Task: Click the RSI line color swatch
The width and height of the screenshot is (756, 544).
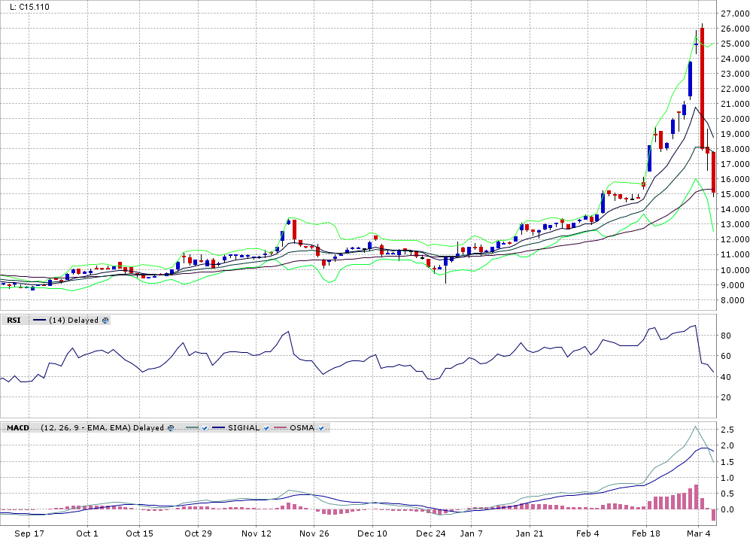Action: coord(39,320)
